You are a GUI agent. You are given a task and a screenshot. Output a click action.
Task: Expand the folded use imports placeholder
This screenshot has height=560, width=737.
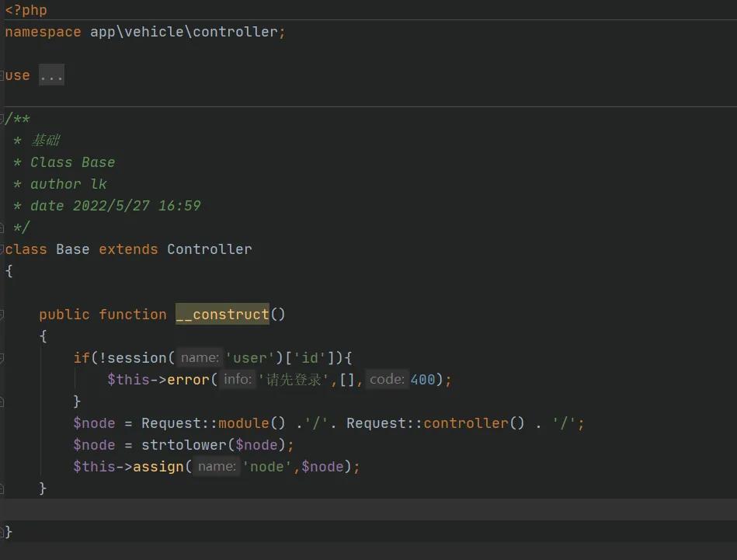pyautogui.click(x=51, y=75)
